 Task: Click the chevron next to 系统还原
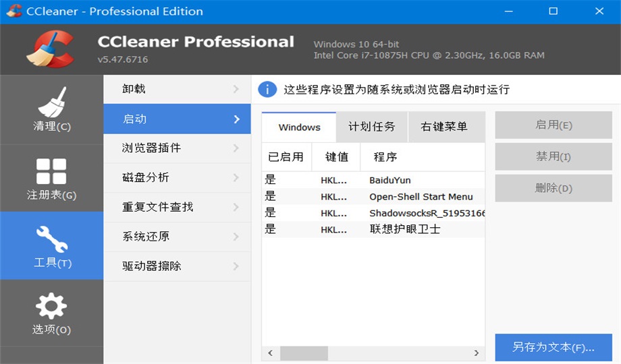(x=236, y=237)
